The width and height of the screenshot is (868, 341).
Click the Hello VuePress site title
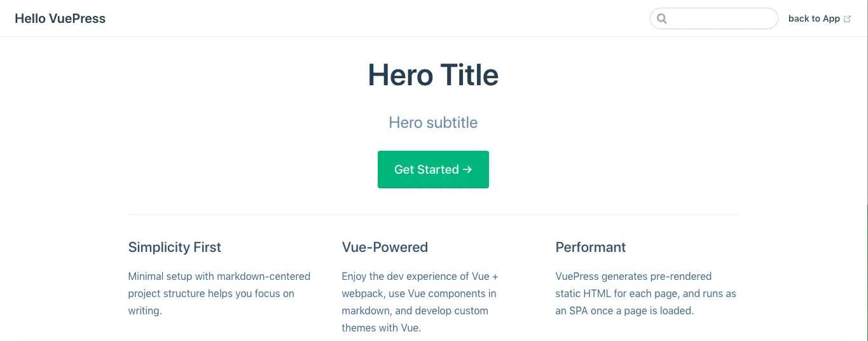coord(60,18)
